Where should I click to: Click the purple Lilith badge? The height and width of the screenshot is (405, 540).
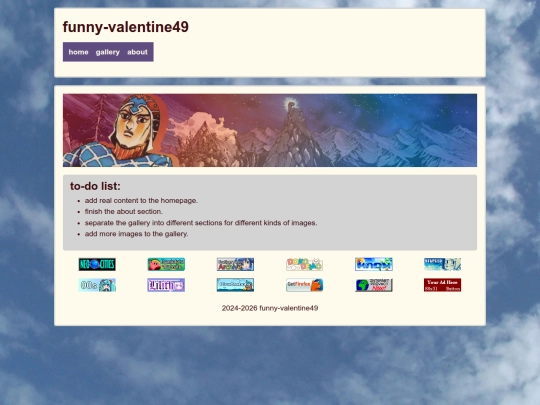166,285
